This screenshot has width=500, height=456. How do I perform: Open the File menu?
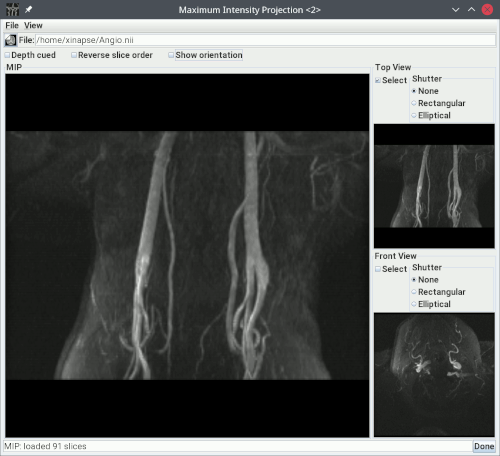[x=12, y=26]
